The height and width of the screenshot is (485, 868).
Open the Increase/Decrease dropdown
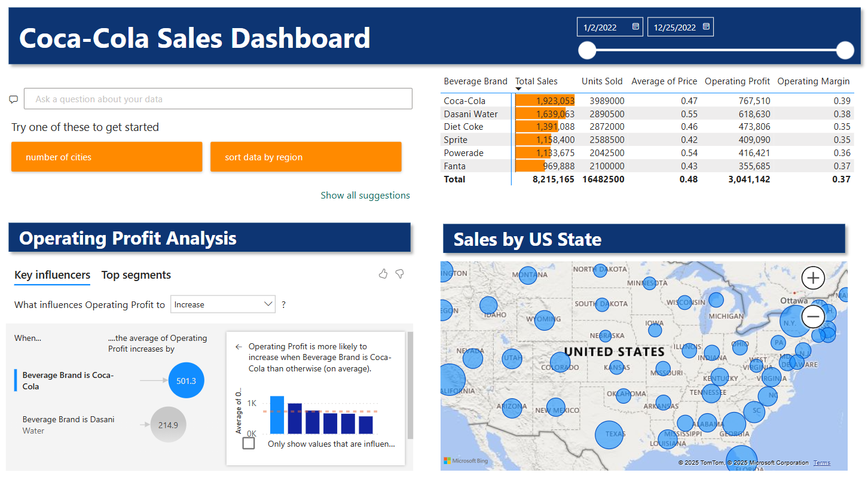coord(223,304)
